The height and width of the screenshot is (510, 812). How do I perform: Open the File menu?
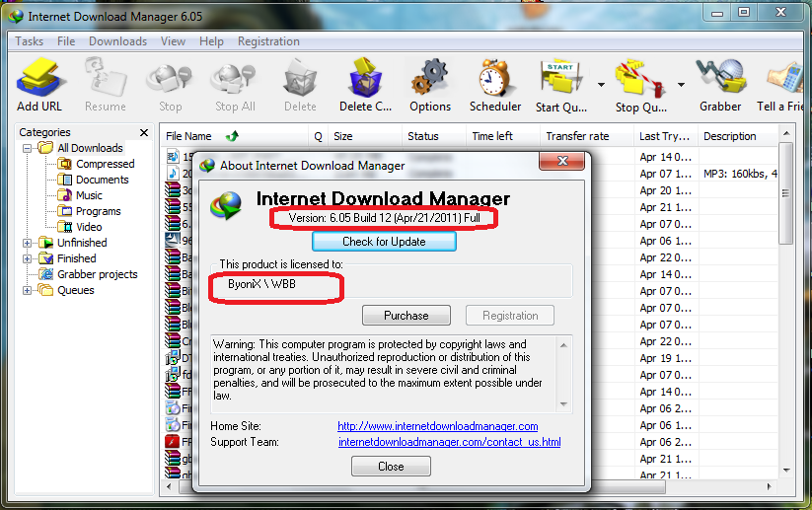(x=66, y=41)
